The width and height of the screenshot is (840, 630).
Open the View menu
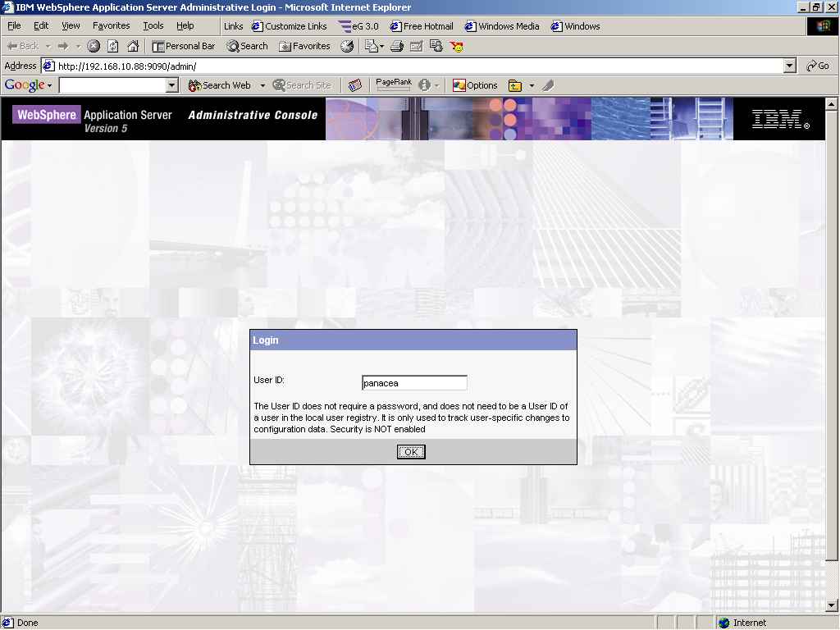tap(71, 25)
